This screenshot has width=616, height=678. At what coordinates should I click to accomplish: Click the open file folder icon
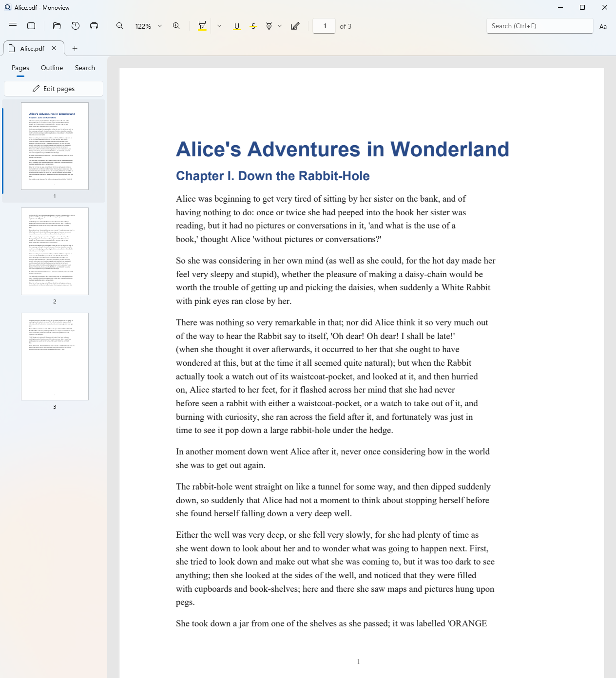(x=57, y=26)
